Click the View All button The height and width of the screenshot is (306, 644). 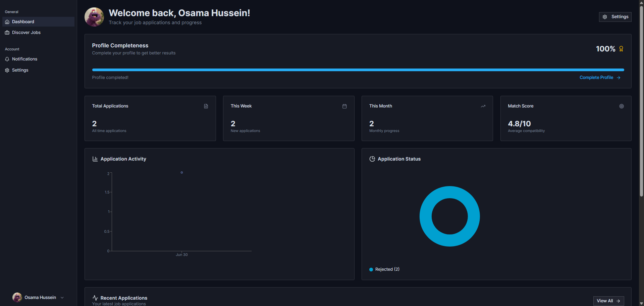(x=608, y=301)
